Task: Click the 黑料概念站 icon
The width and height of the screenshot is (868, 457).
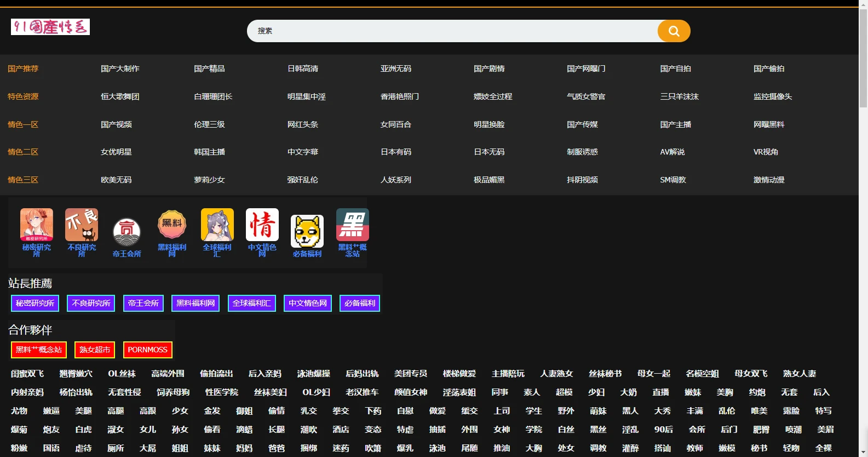Action: tap(352, 225)
